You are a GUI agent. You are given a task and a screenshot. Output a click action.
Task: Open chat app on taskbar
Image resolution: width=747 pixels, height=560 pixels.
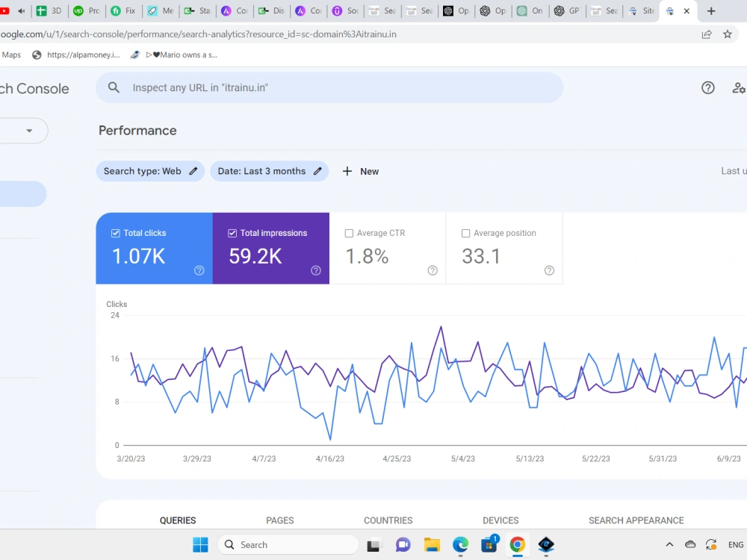point(403,544)
